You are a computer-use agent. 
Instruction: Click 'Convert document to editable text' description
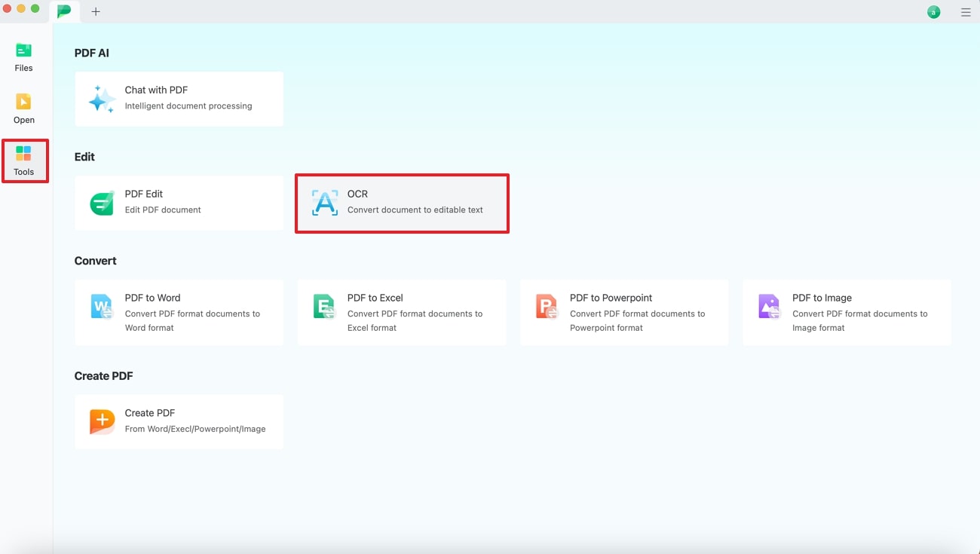(415, 210)
